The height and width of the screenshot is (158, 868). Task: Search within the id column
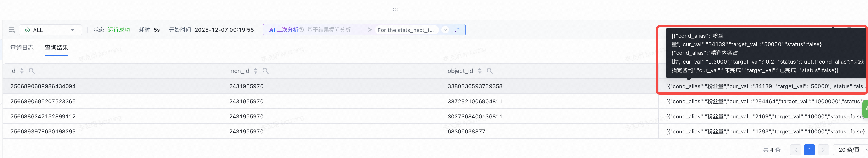32,71
